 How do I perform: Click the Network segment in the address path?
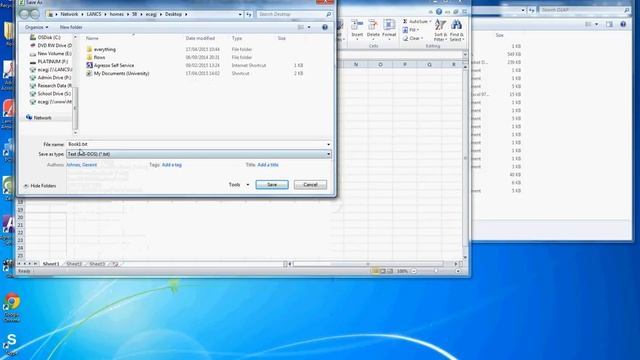69,14
